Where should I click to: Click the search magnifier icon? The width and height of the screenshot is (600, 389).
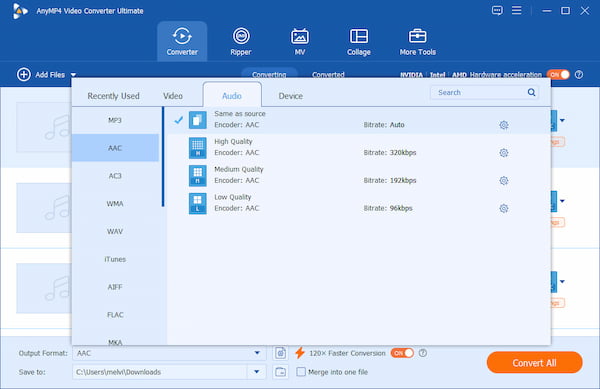(x=531, y=92)
